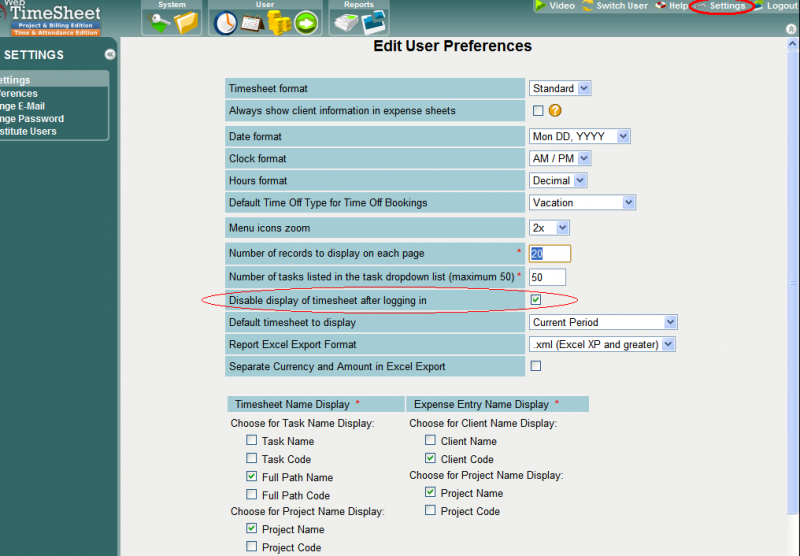Select Substitute Users in the sidebar
800x556 pixels.
coord(28,132)
